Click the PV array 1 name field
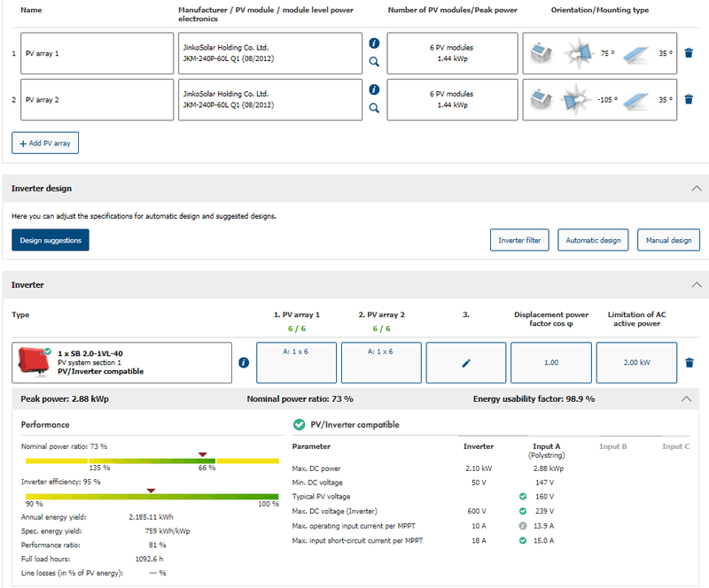The width and height of the screenshot is (709, 588). (96, 53)
